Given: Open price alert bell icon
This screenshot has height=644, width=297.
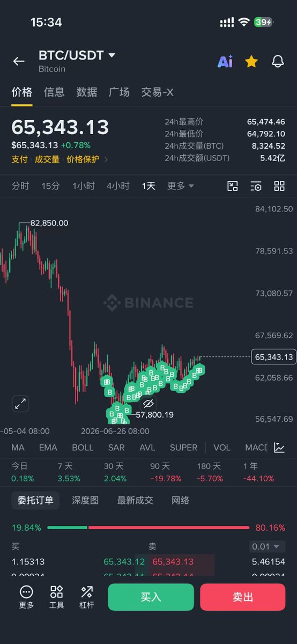Looking at the screenshot, I should (x=278, y=61).
